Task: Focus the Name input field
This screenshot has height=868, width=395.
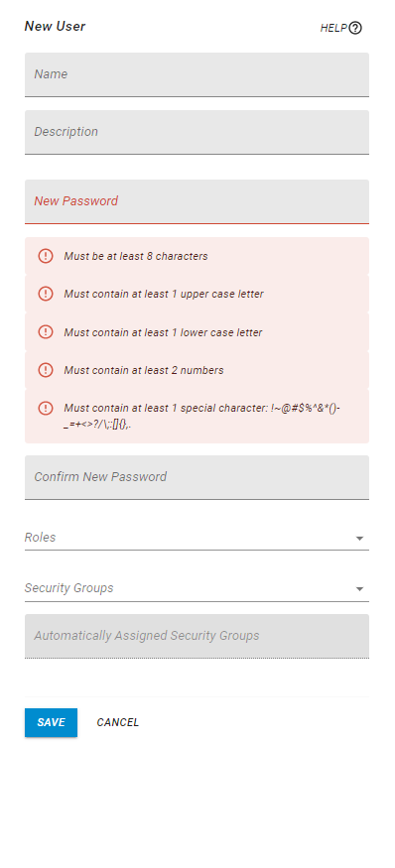Action: coord(197,74)
